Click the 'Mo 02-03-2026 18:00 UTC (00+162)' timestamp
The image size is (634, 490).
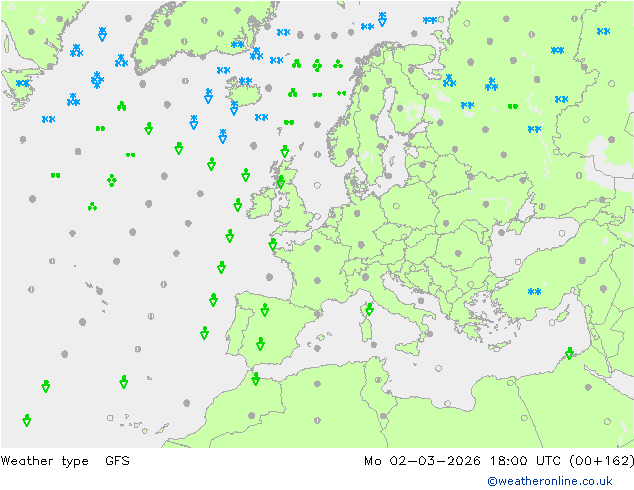point(499,460)
